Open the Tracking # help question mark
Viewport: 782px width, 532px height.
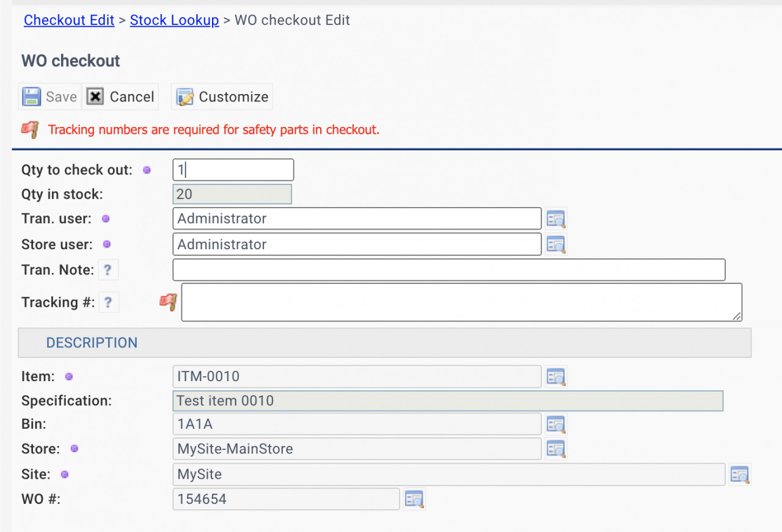click(x=108, y=302)
